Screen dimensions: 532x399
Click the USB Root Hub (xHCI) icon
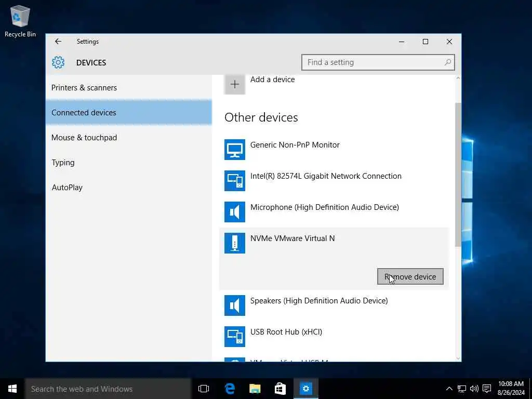click(x=235, y=337)
